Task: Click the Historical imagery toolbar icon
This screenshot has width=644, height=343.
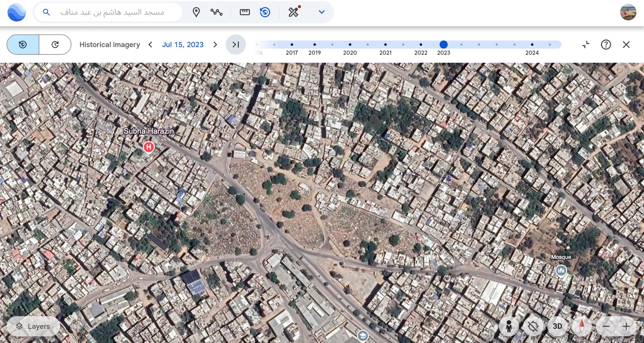Action: point(265,12)
